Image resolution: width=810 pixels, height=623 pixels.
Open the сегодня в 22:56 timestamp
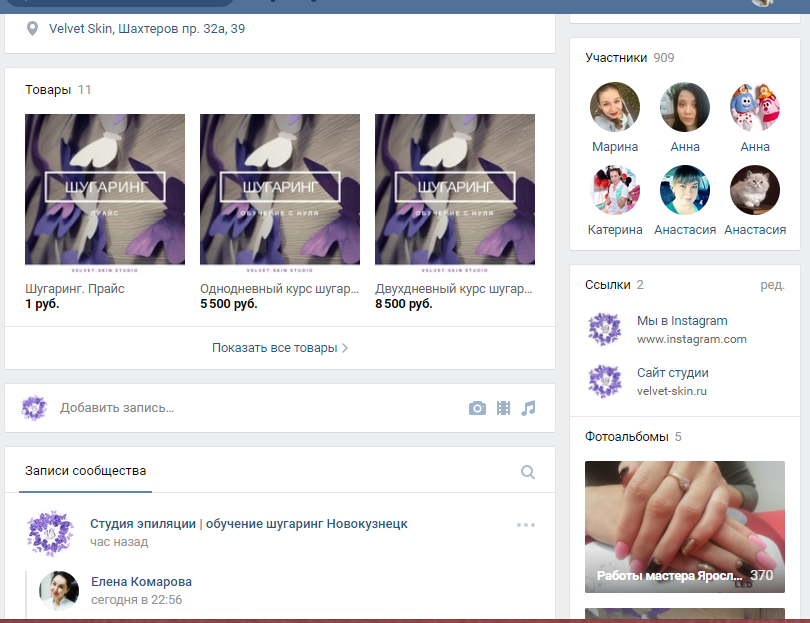(x=136, y=600)
